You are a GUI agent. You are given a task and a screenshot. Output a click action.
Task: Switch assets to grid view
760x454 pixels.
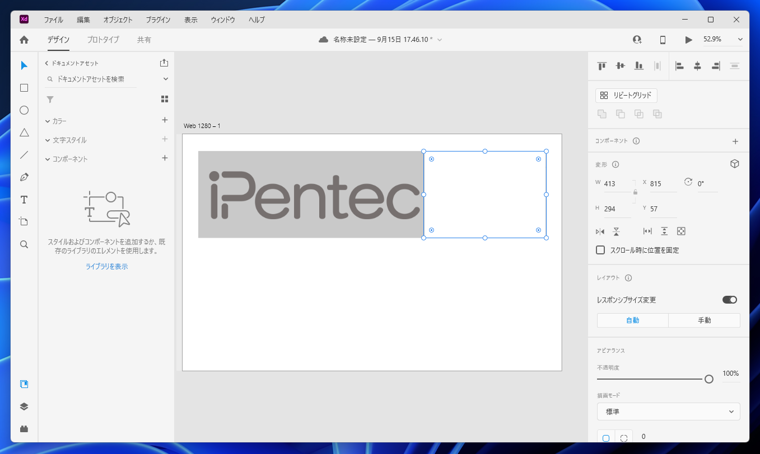coord(164,99)
